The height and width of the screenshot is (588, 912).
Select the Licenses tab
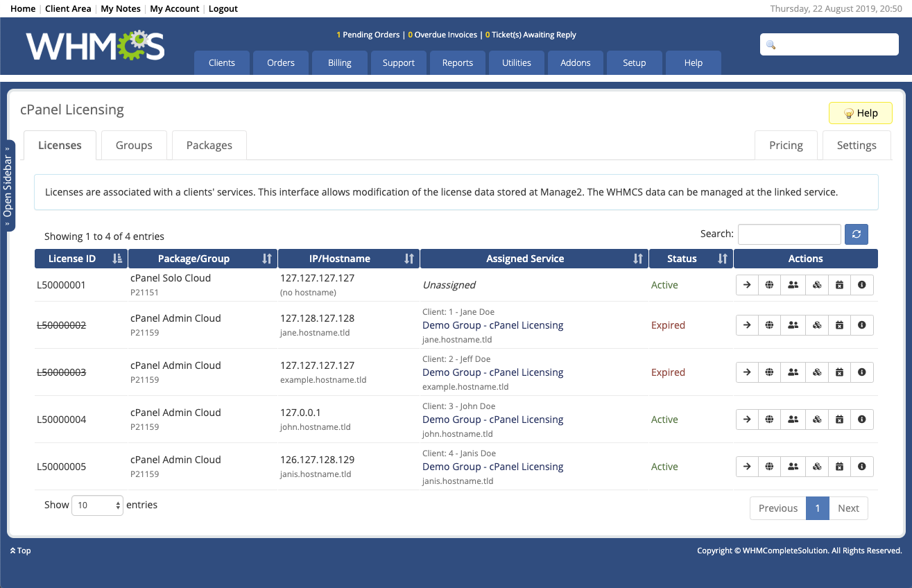[x=60, y=145]
